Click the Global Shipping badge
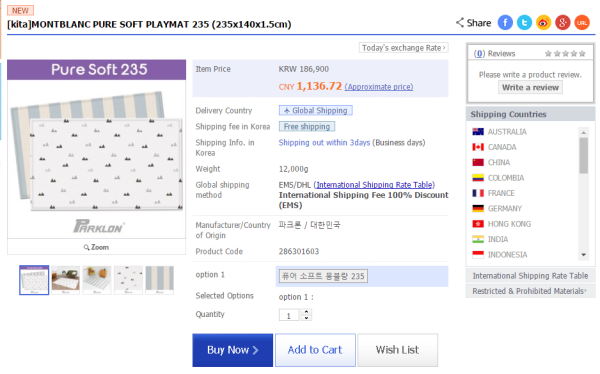This screenshot has height=374, width=600. tap(316, 110)
